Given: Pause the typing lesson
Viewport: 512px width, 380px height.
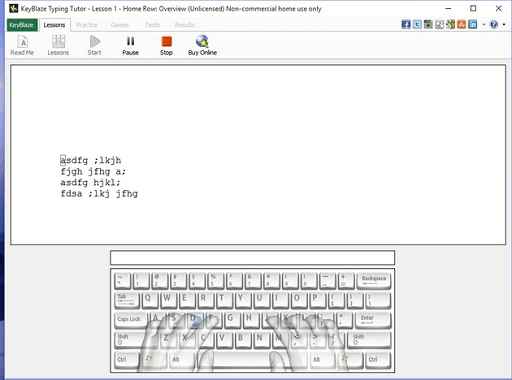Looking at the screenshot, I should 130,45.
